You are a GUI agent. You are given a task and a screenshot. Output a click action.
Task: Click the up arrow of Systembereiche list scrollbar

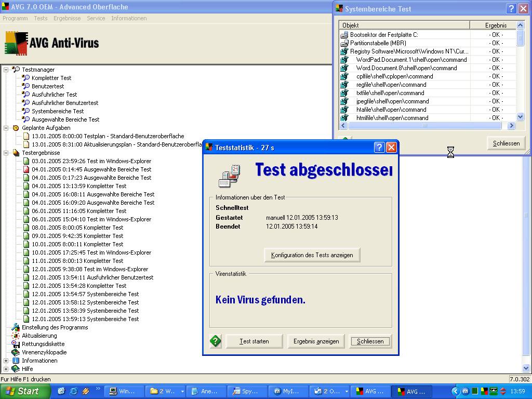tap(520, 25)
